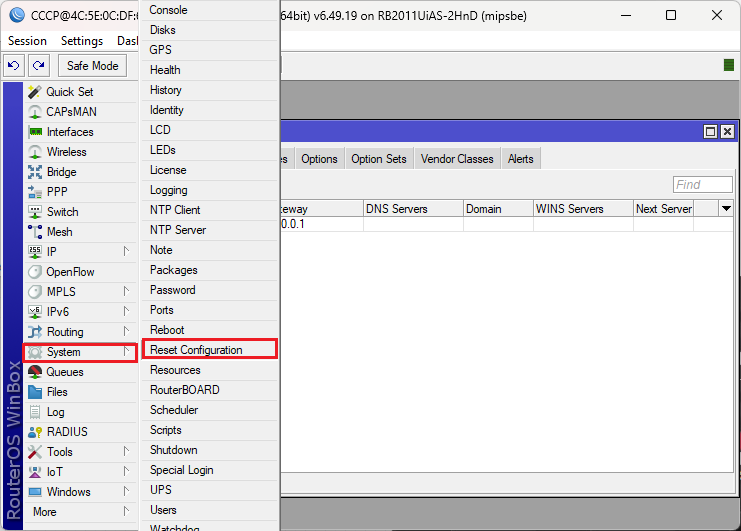
Task: Open Scripts in System submenu
Action: [209, 430]
